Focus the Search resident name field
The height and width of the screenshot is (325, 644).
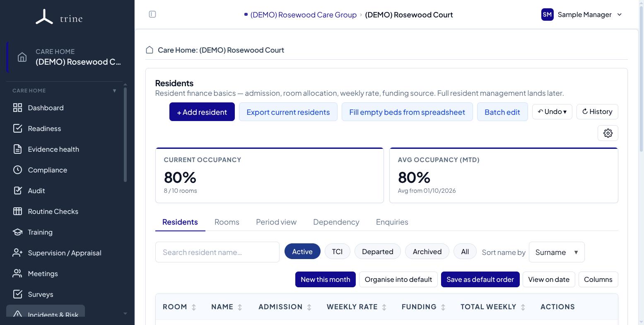217,252
